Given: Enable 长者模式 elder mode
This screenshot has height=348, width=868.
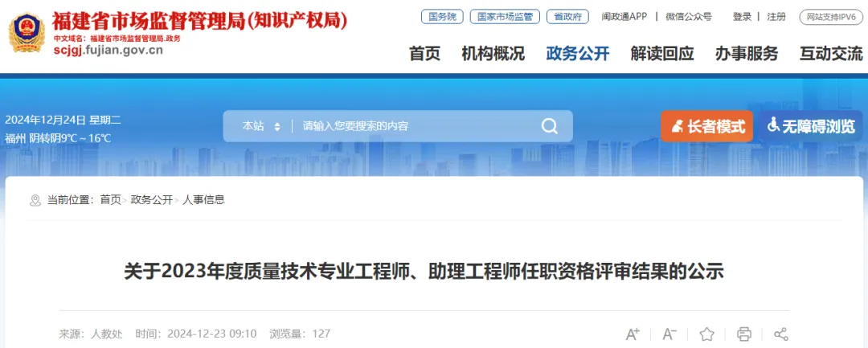Looking at the screenshot, I should click(707, 127).
